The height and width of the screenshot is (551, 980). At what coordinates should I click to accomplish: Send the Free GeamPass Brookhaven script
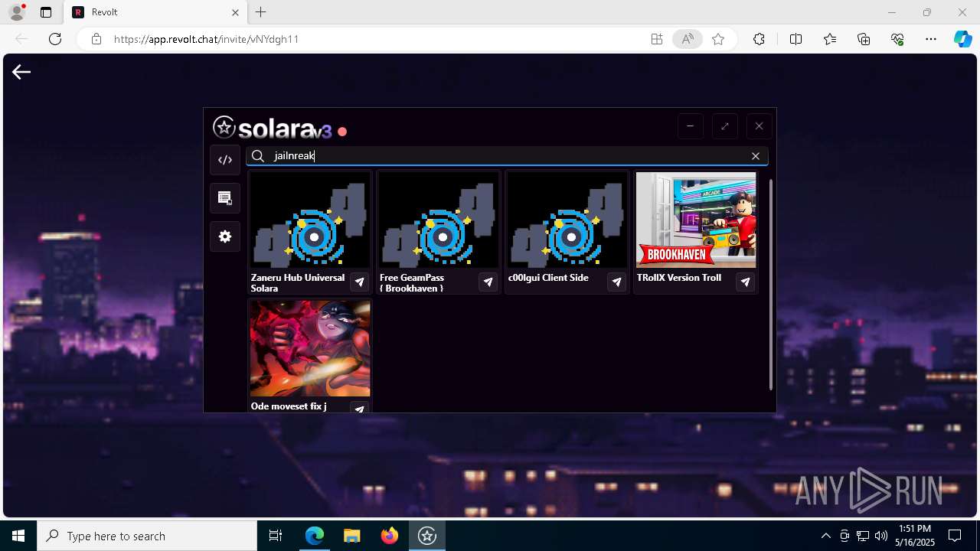488,282
